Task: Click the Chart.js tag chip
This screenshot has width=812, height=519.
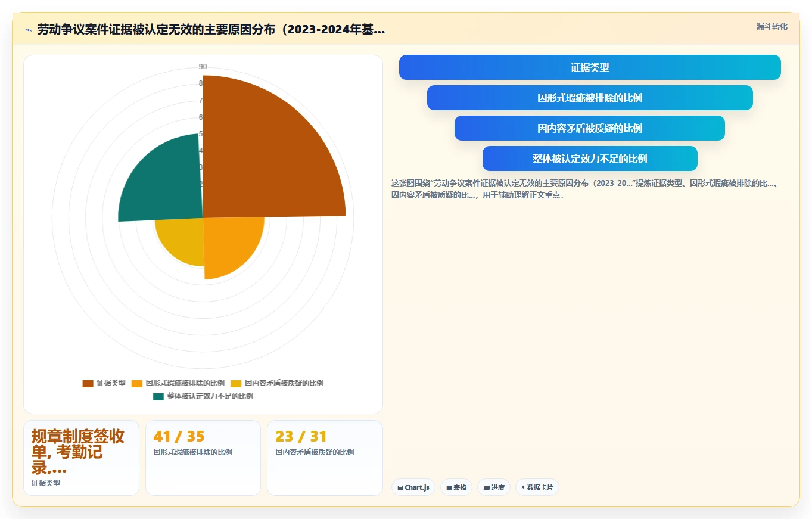Action: 413,487
